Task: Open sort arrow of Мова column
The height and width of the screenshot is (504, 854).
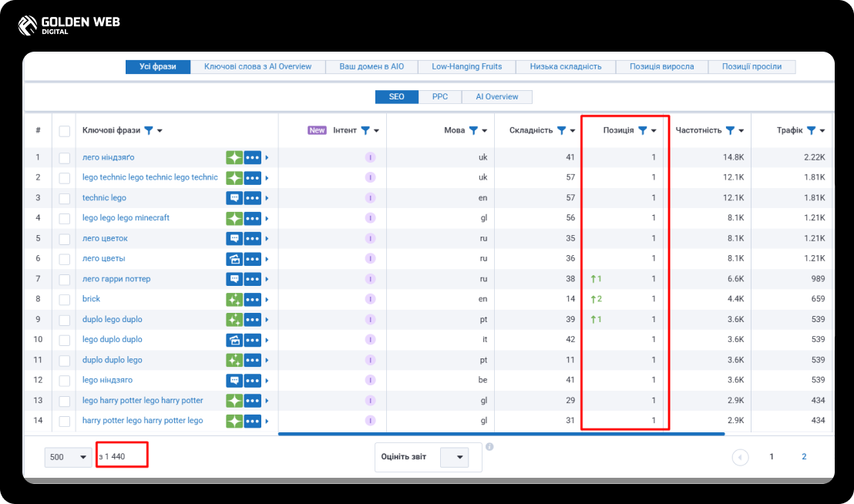Action: coord(485,131)
